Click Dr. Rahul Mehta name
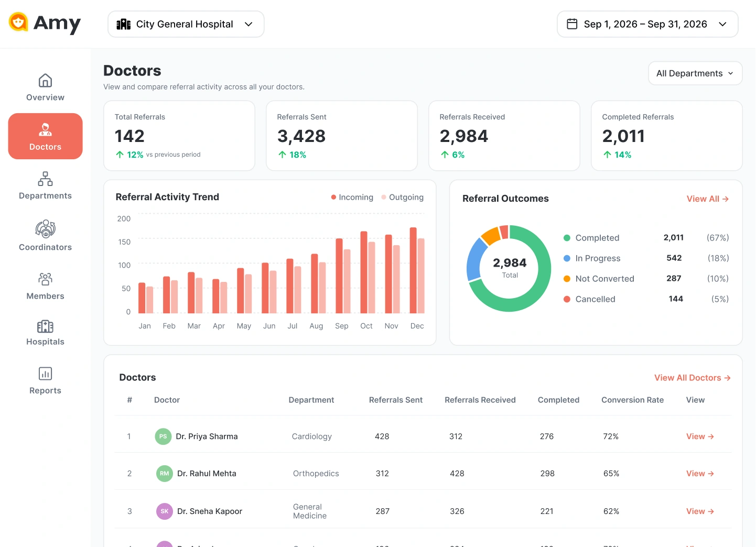This screenshot has width=756, height=547. coord(207,474)
